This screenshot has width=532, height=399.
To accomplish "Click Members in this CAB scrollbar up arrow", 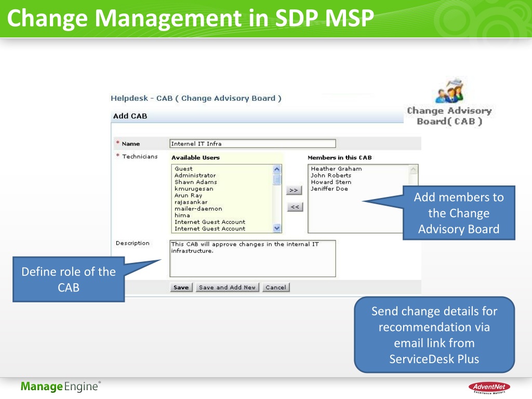I will pos(413,169).
